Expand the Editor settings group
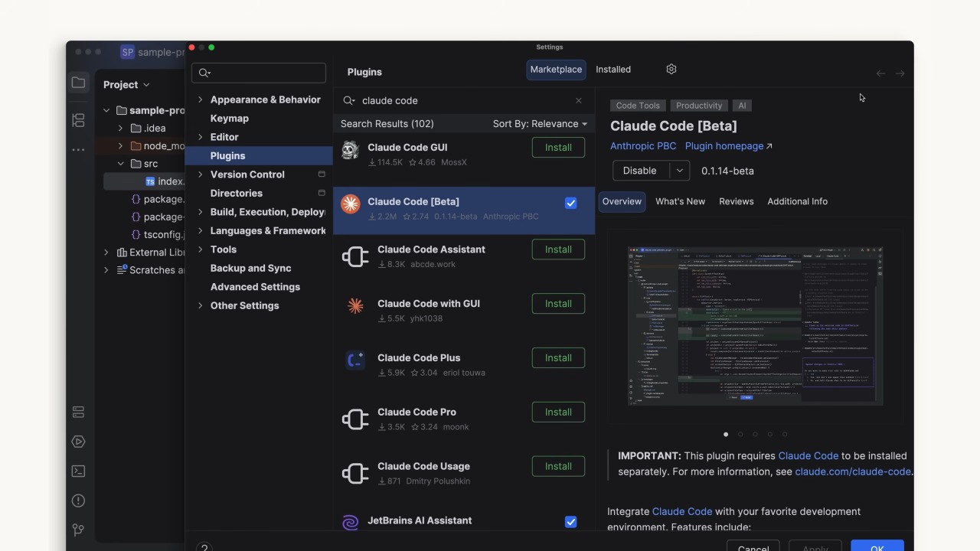The image size is (980, 551). point(201,137)
